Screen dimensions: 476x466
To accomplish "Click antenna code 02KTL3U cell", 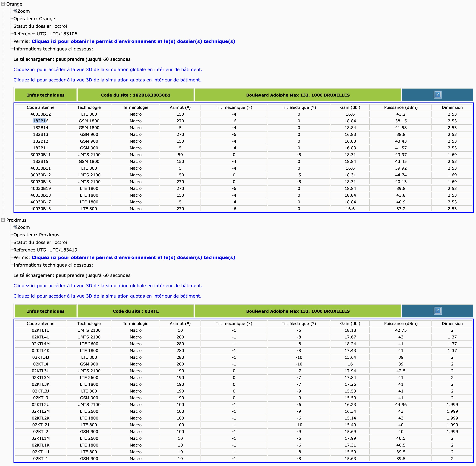I will click(x=41, y=371).
